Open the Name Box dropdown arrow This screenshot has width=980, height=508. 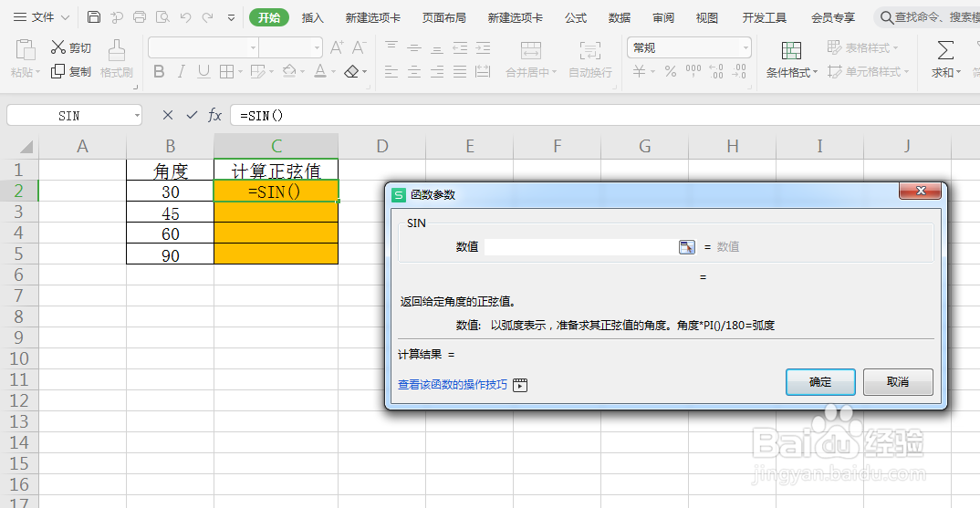pos(137,116)
